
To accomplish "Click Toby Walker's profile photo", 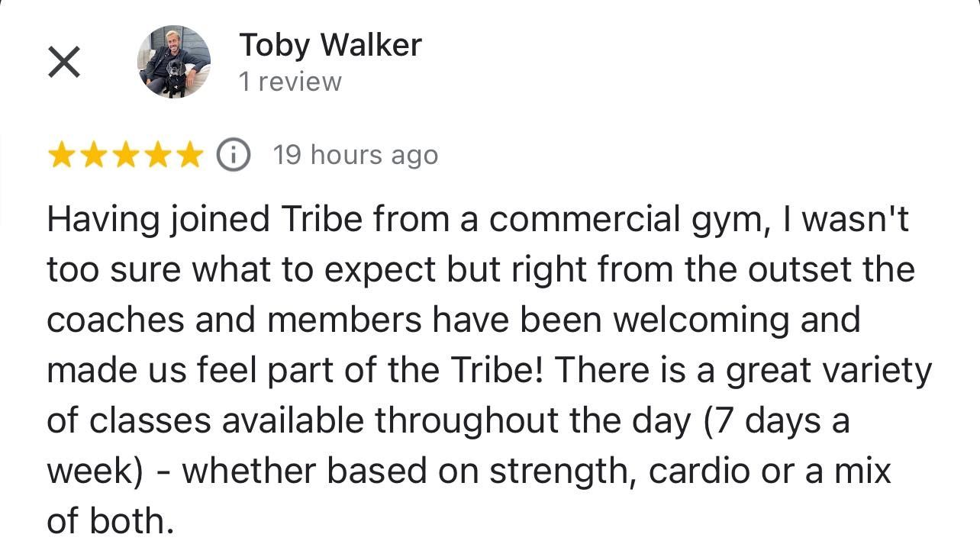I will tap(173, 62).
